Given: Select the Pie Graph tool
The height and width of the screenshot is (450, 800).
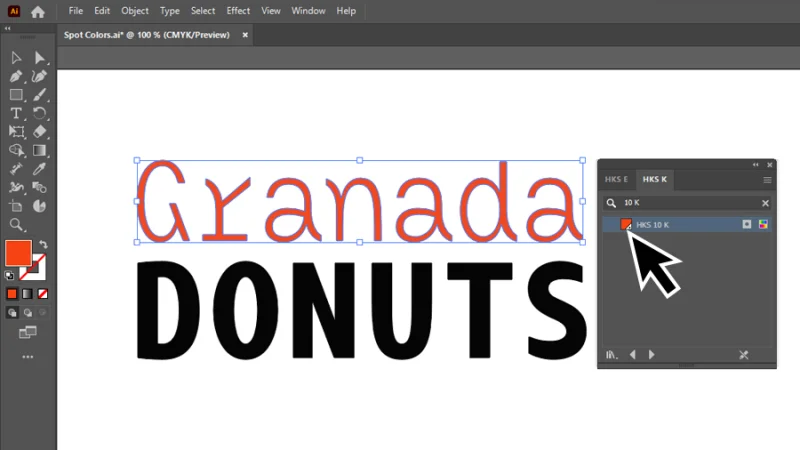Looking at the screenshot, I should 39,206.
